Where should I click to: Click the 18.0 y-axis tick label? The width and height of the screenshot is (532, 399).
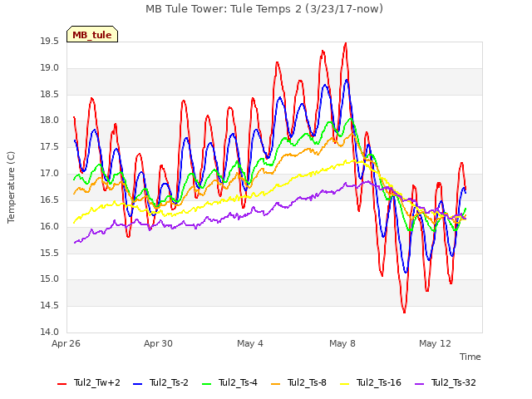click(x=50, y=121)
